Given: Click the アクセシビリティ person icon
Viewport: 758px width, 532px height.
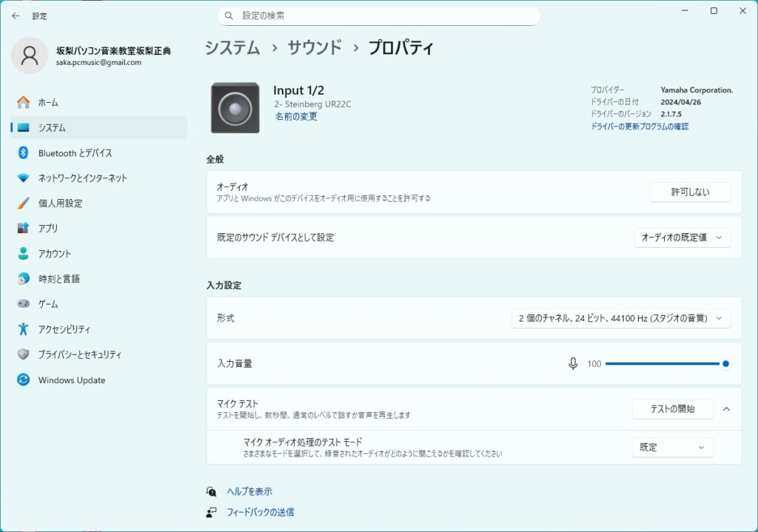Looking at the screenshot, I should [24, 329].
